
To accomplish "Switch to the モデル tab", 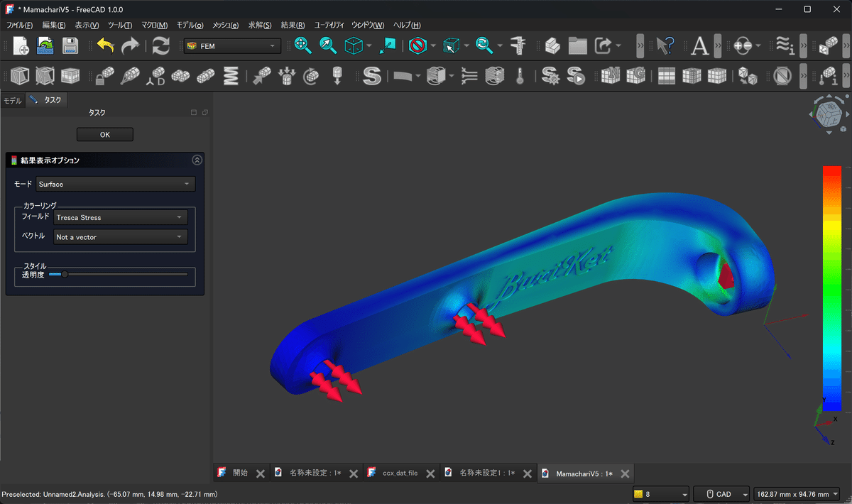I will pos(13,100).
